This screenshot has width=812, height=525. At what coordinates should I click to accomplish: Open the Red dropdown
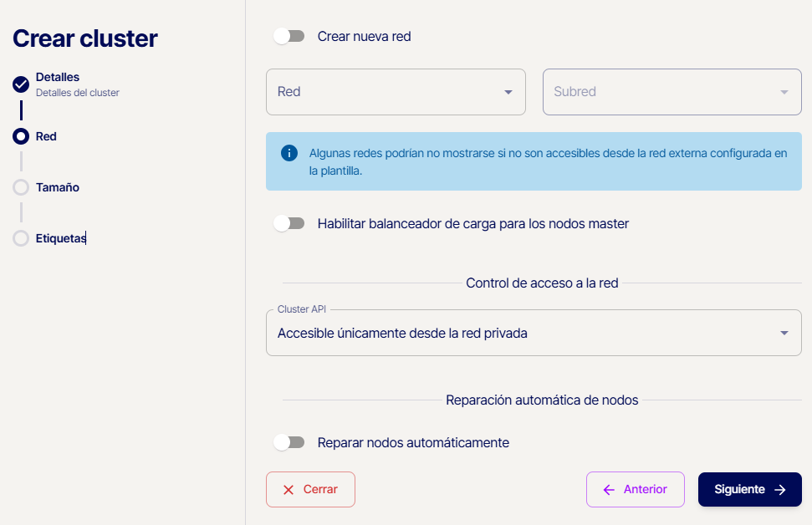(396, 92)
